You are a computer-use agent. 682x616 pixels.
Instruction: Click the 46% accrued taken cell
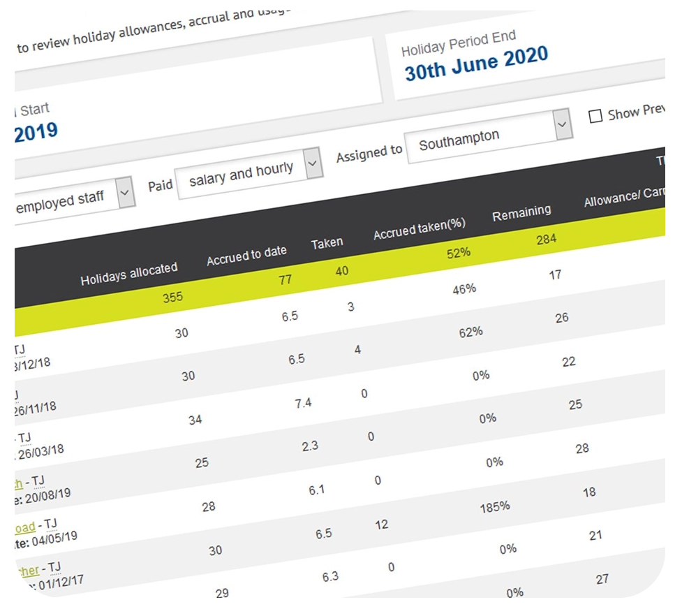click(x=464, y=289)
